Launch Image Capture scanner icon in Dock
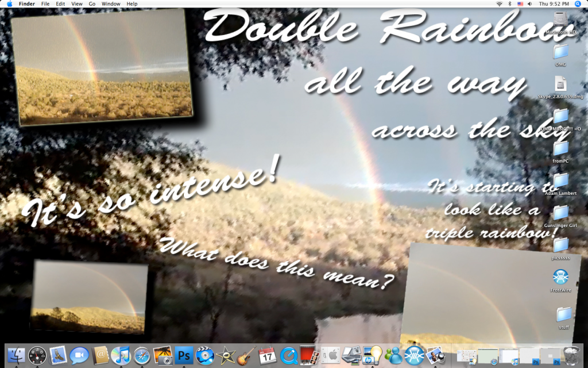 (351, 355)
